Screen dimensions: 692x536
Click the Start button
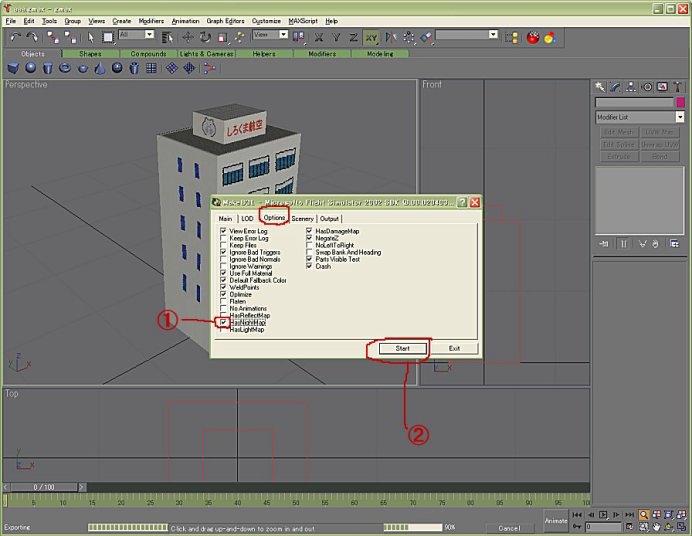[x=402, y=348]
